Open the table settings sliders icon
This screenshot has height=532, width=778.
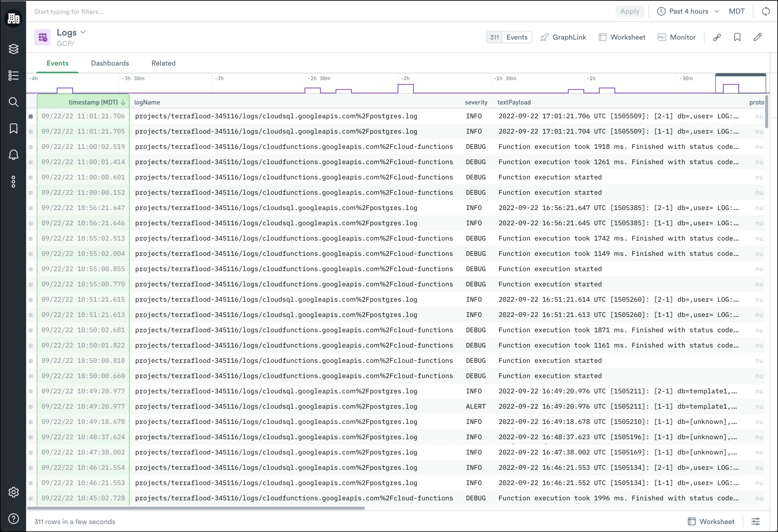(756, 521)
